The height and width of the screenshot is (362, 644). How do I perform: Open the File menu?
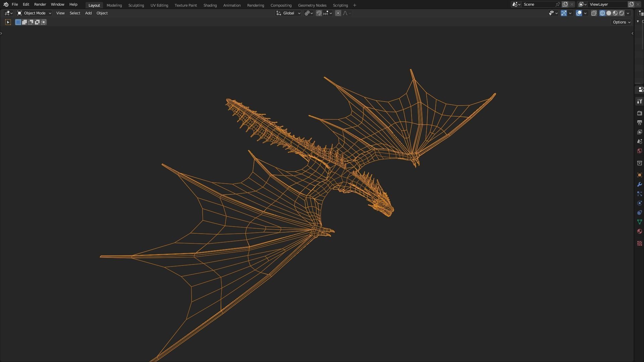(15, 4)
